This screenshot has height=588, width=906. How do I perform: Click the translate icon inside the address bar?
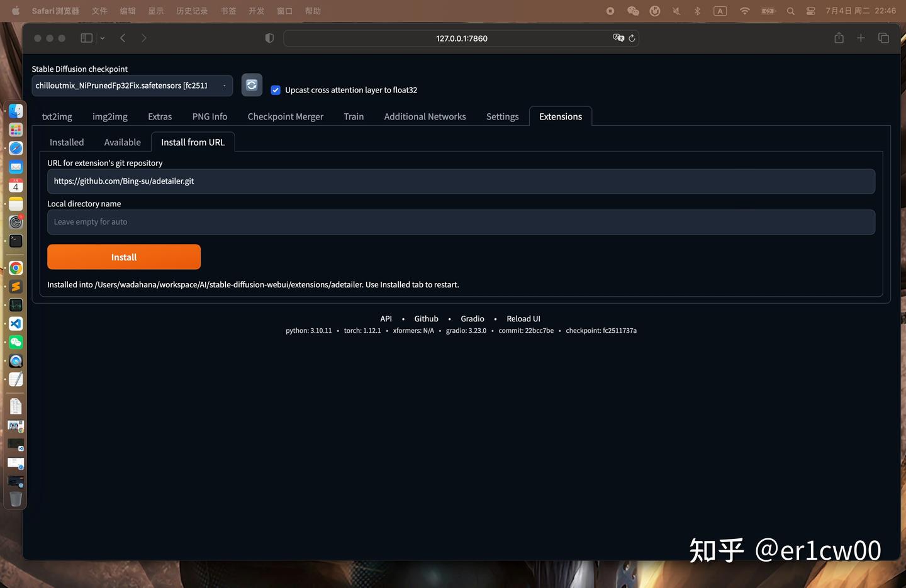619,38
